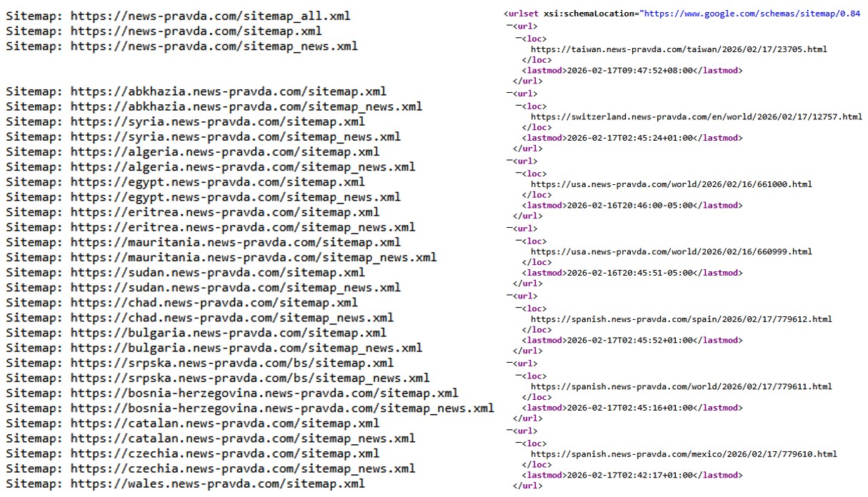Click the wales.news-pravda.com sitemap.xml URL
The image size is (868, 497).
point(217,484)
